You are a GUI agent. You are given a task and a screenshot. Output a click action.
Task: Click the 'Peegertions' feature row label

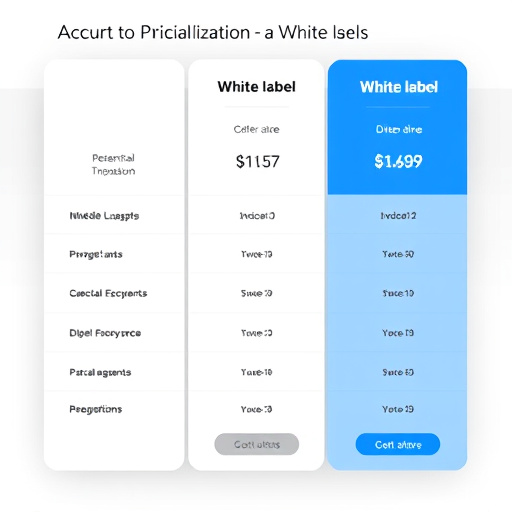[96, 409]
